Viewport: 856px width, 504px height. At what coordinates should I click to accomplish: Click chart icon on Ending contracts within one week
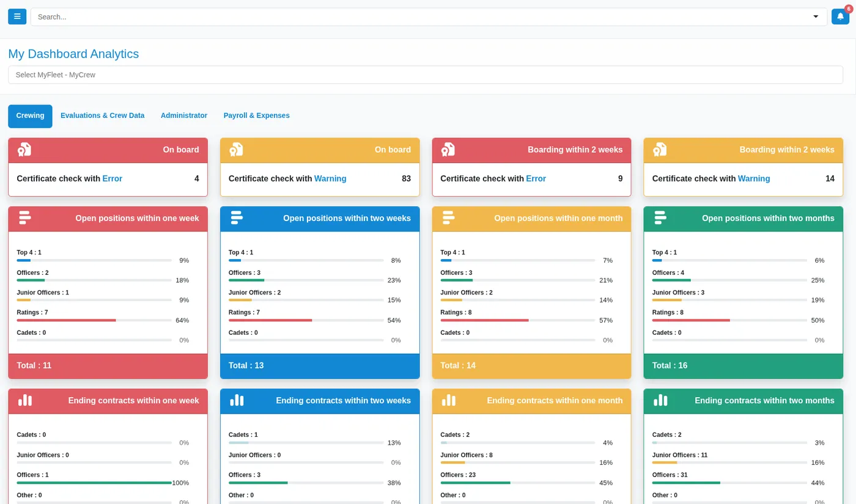[x=24, y=400]
